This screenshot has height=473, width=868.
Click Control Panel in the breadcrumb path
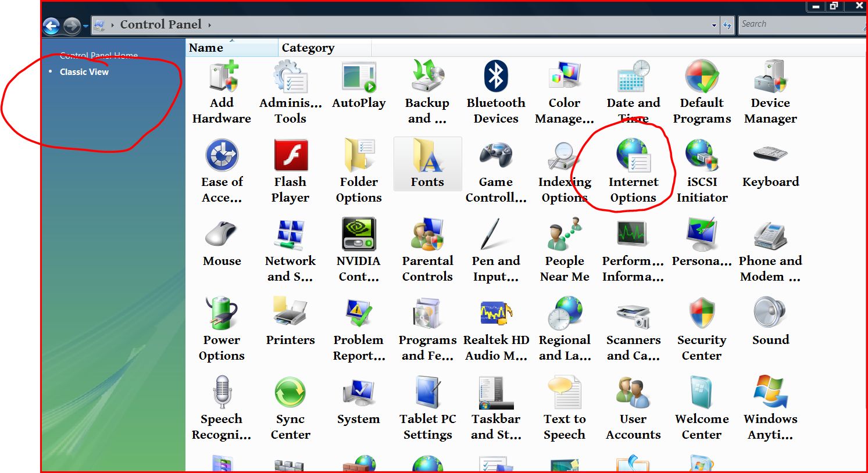point(160,24)
